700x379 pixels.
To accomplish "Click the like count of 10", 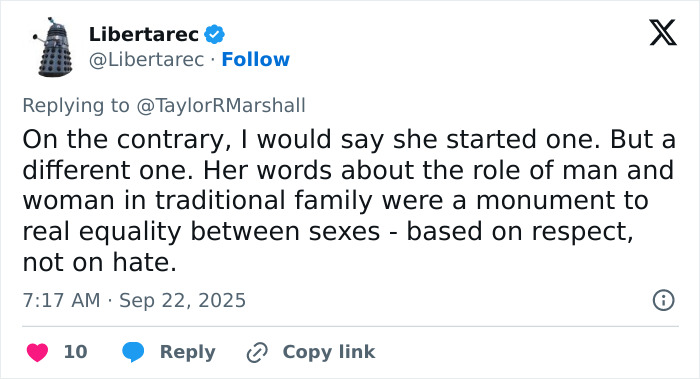I will [x=75, y=352].
